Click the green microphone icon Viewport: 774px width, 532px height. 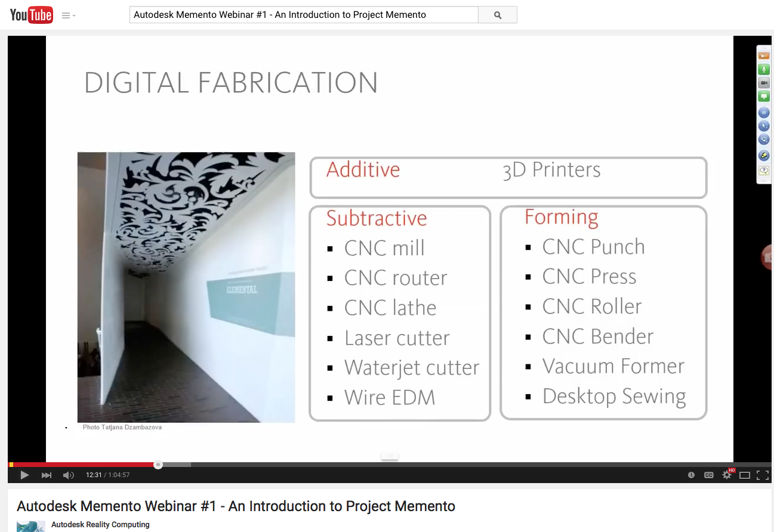pyautogui.click(x=764, y=69)
